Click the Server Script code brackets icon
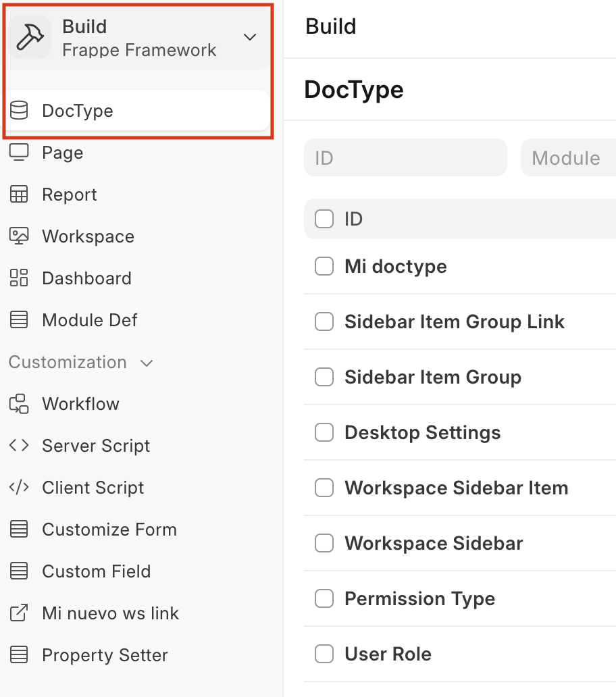 pyautogui.click(x=19, y=446)
